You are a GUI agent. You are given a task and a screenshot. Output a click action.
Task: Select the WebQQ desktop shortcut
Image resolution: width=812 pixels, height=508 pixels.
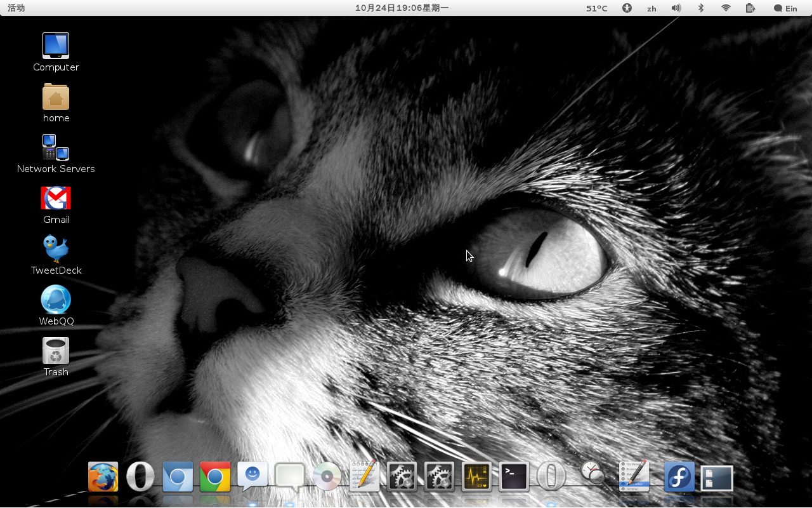tap(56, 306)
